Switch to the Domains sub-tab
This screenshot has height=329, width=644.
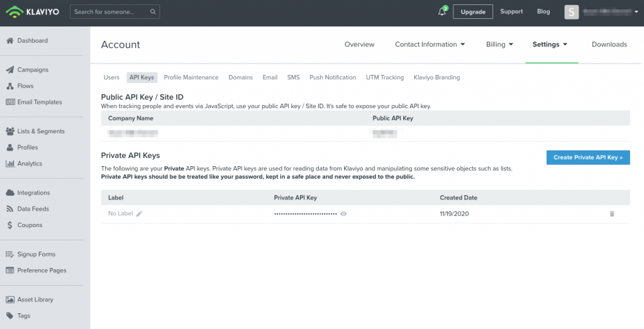pyautogui.click(x=240, y=77)
